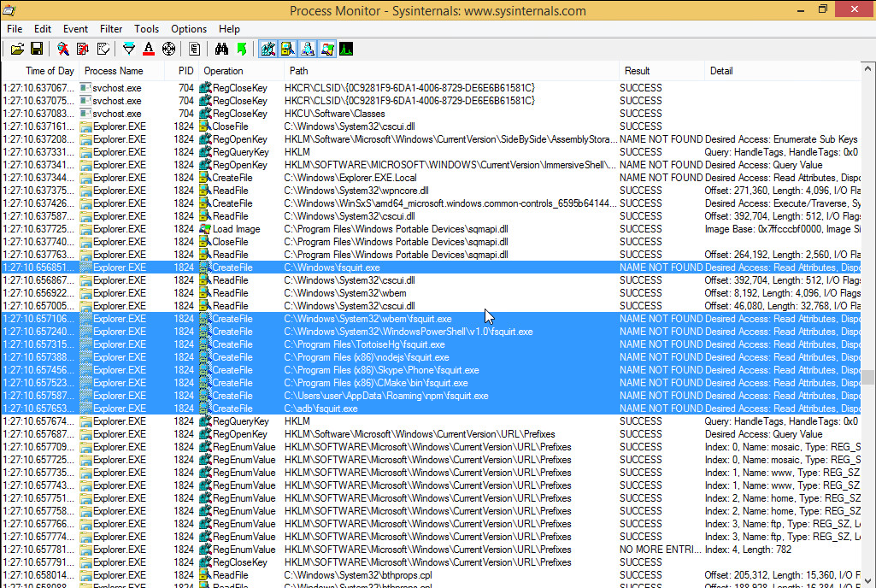Select the CMake\bin\fsquirt.exe path row
This screenshot has height=588, width=876.
coord(431,383)
